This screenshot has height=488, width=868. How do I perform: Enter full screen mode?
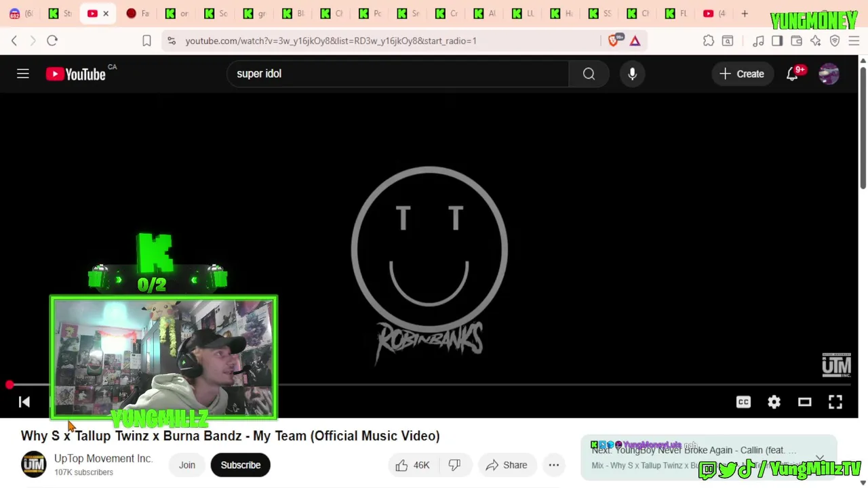pyautogui.click(x=835, y=402)
